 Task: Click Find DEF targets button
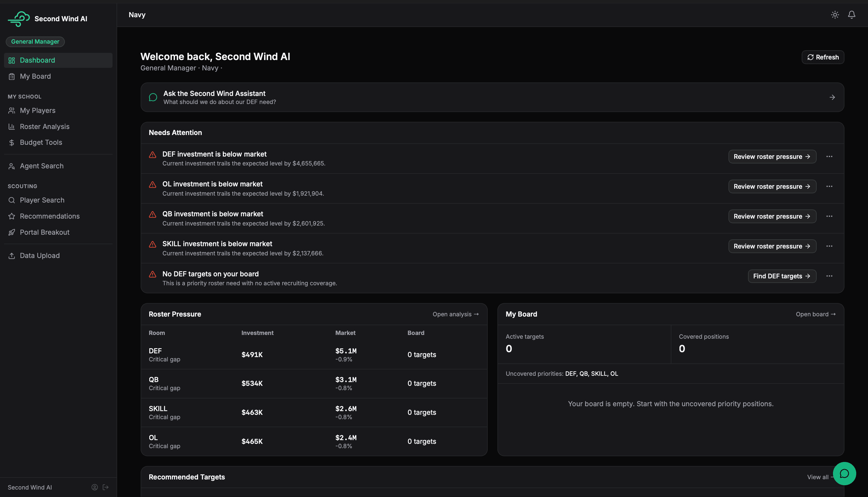(x=782, y=276)
